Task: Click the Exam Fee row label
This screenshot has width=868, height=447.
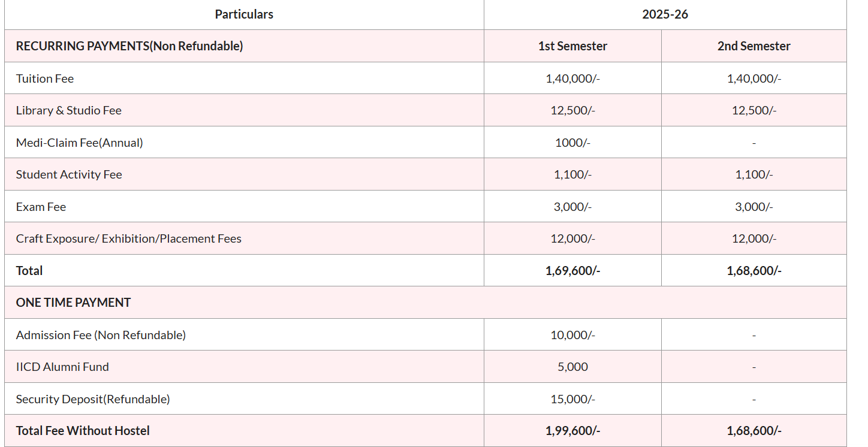Action: point(41,207)
